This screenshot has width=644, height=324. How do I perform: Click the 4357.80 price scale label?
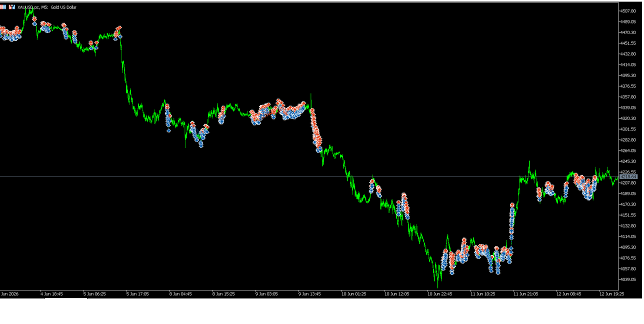[628, 97]
